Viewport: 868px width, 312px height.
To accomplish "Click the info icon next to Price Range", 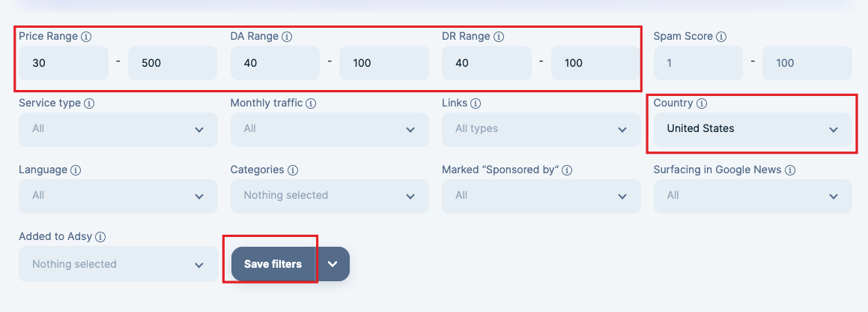I will [86, 37].
